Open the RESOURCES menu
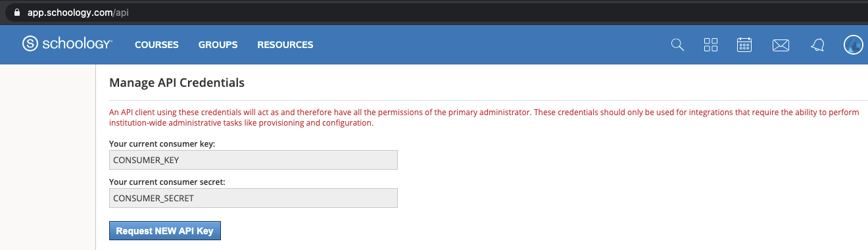Image resolution: width=868 pixels, height=250 pixels. pyautogui.click(x=285, y=45)
